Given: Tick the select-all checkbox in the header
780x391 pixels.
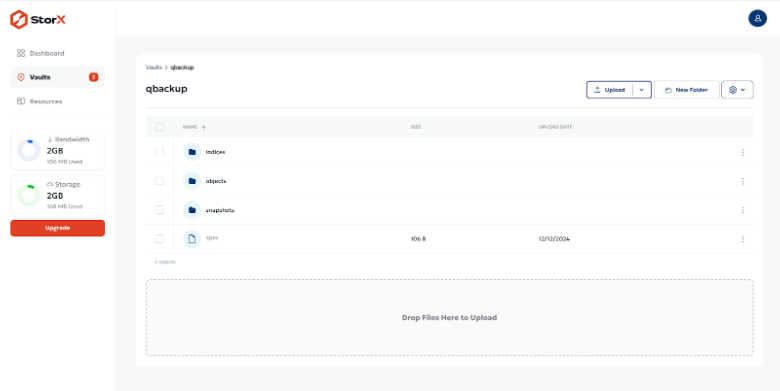Looking at the screenshot, I should pos(159,127).
